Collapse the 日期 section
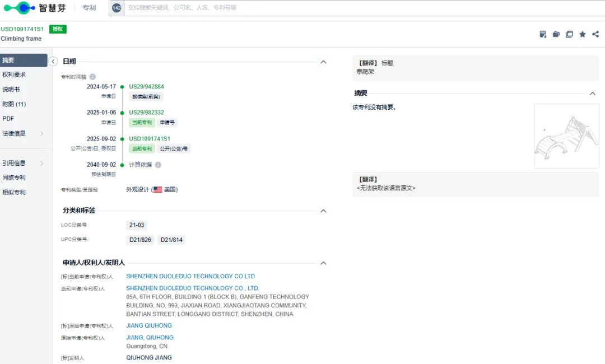 coord(323,62)
